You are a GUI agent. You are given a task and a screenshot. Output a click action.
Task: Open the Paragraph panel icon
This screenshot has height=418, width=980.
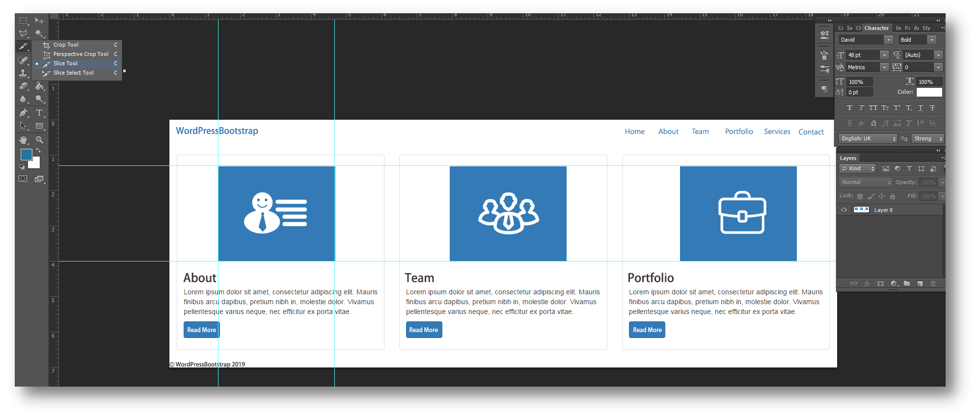coord(824,89)
